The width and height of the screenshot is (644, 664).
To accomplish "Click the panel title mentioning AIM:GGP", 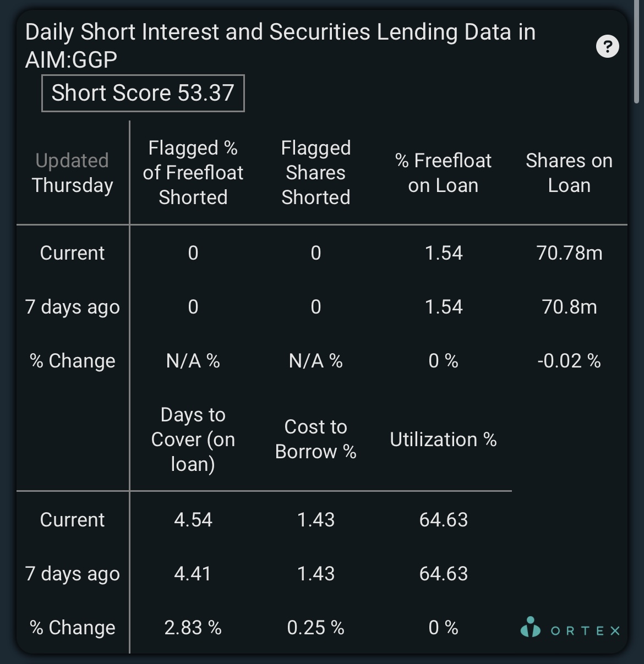I will (x=280, y=46).
